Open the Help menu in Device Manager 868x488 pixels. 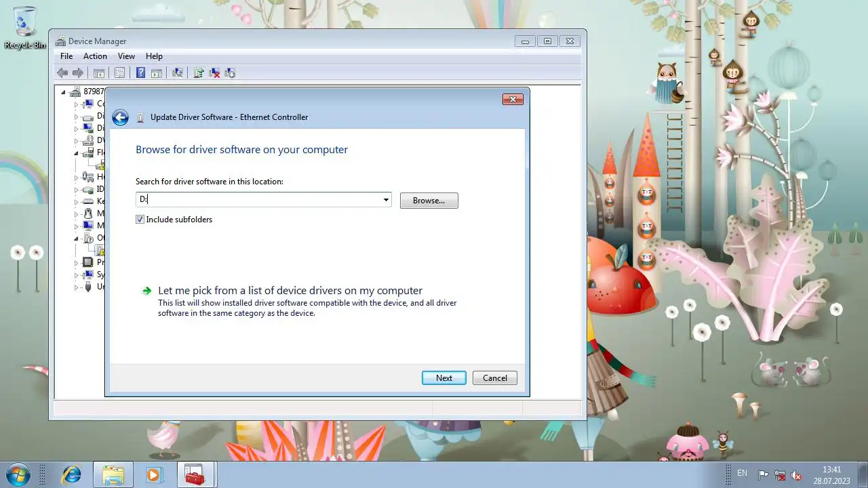pos(154,56)
